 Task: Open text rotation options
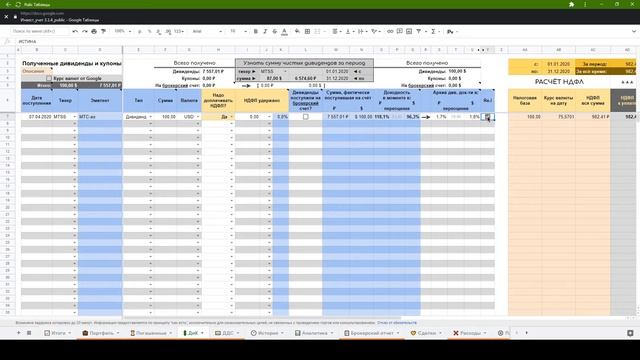point(375,31)
